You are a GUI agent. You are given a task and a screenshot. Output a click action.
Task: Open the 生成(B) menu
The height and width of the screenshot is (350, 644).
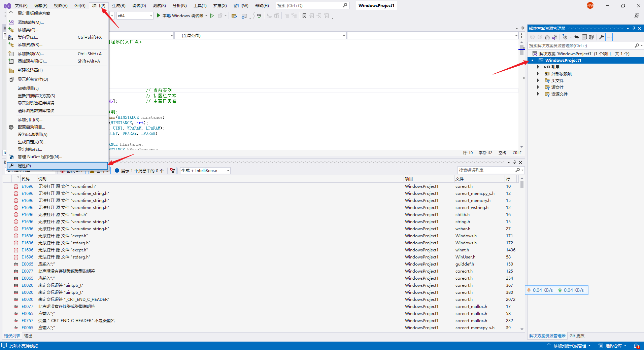(118, 6)
